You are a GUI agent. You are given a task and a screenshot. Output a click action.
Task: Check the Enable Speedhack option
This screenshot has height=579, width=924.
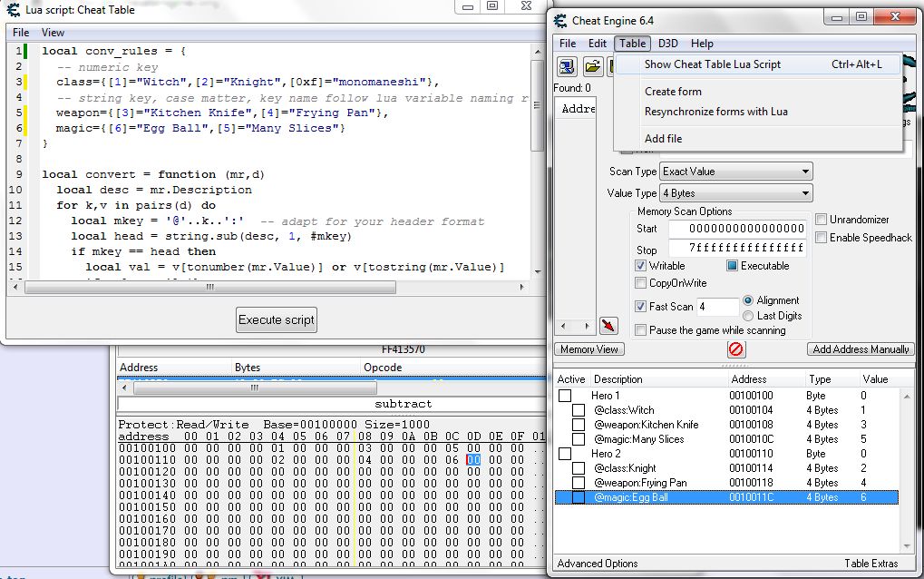pos(821,238)
